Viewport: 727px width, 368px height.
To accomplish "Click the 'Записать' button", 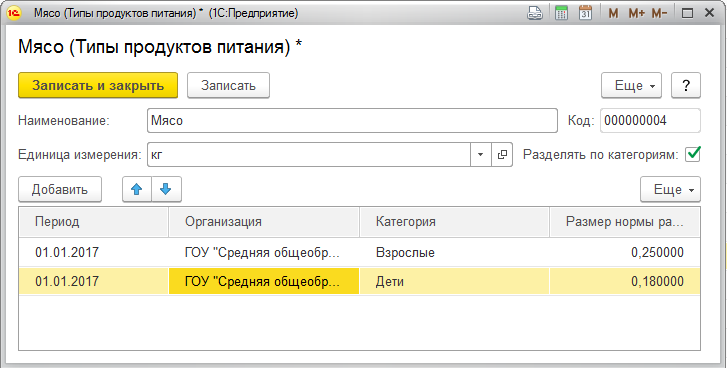I will [228, 85].
